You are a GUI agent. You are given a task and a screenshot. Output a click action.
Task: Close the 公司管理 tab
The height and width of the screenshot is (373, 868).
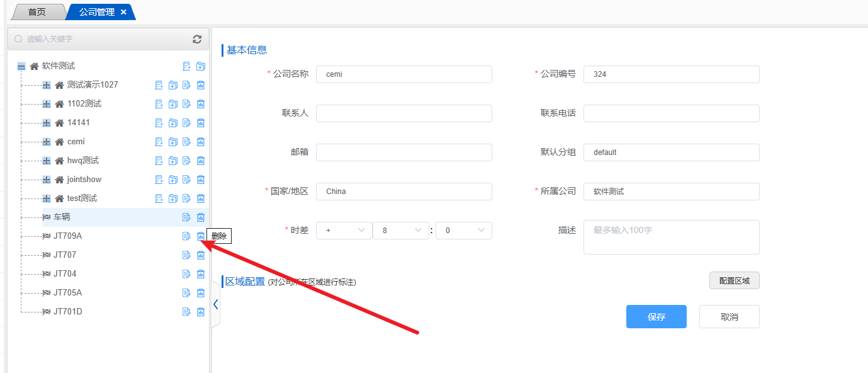click(x=123, y=12)
